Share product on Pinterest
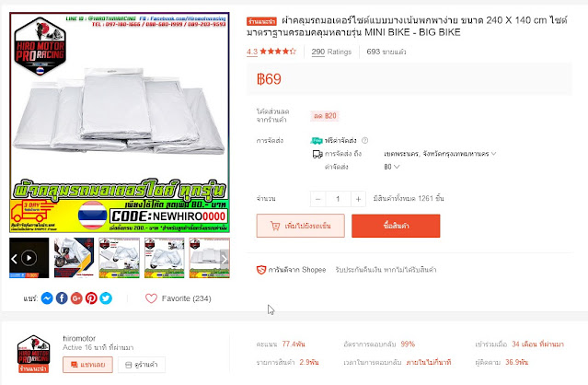This screenshot has height=385, width=588. [91, 298]
